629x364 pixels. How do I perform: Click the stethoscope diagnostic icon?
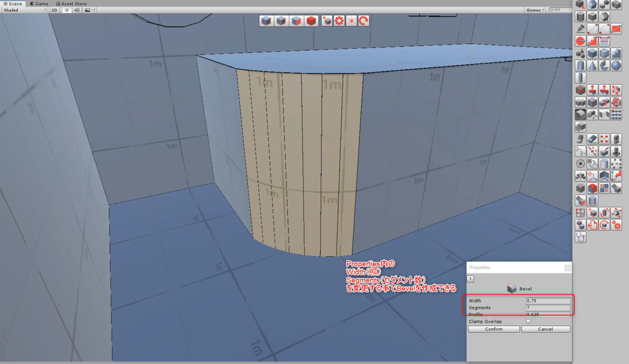point(580,236)
